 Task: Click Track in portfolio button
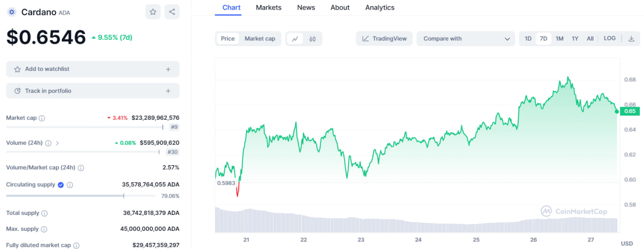point(93,91)
